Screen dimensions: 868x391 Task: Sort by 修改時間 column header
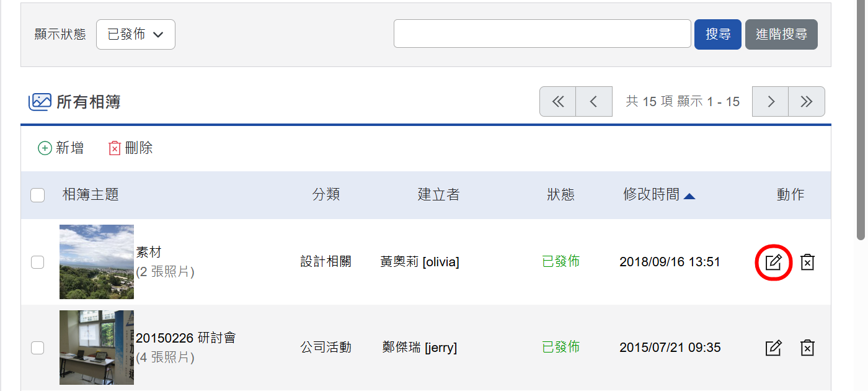point(659,195)
